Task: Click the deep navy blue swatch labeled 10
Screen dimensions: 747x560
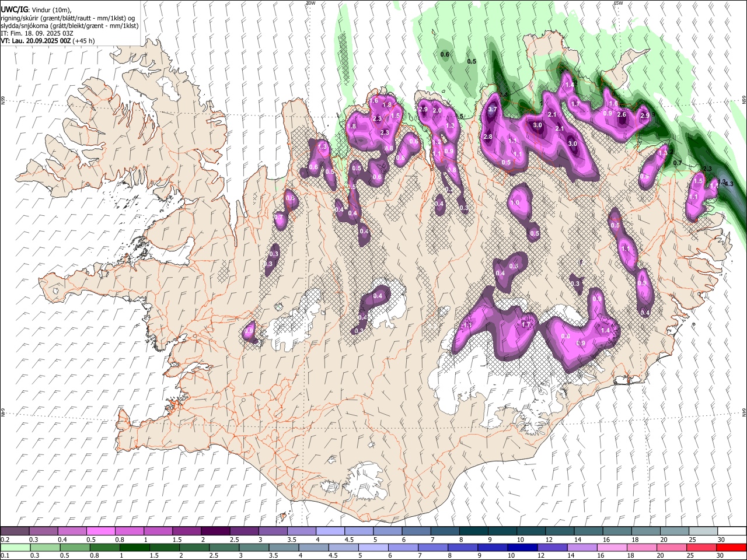Action: click(522, 547)
